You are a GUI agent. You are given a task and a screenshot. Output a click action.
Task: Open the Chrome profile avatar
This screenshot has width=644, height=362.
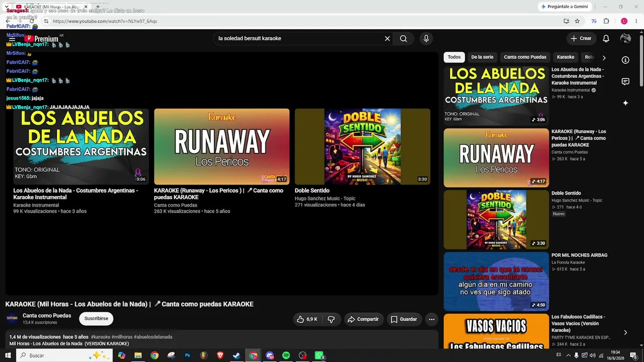624,21
